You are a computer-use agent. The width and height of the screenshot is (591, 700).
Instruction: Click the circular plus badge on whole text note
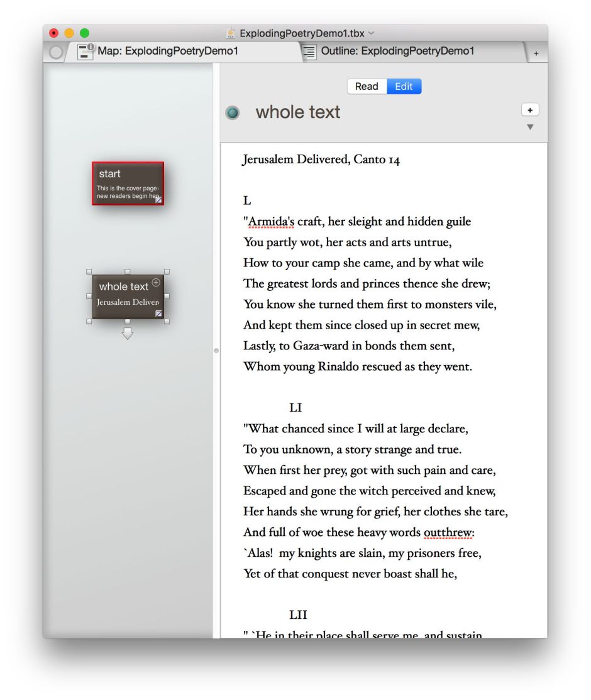pos(156,283)
